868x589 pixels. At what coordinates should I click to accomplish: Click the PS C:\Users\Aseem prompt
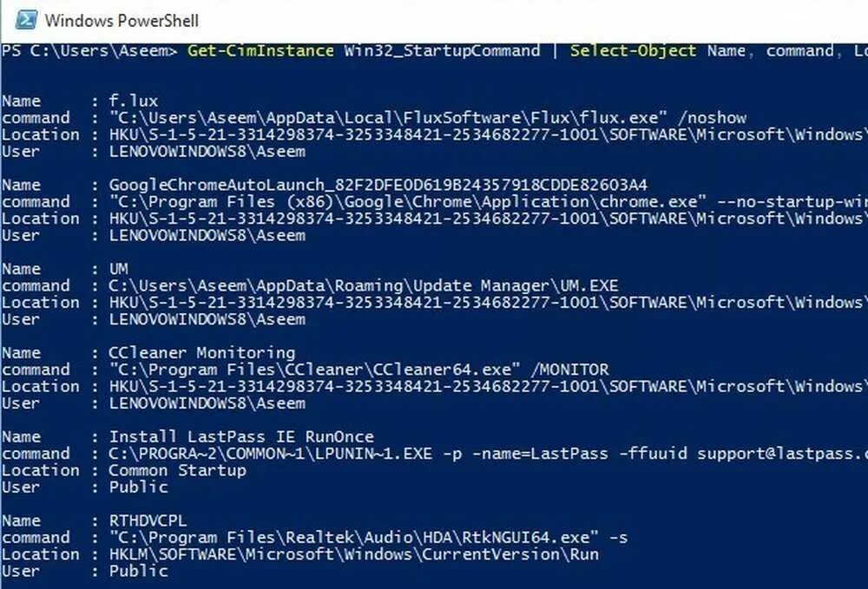(x=89, y=51)
